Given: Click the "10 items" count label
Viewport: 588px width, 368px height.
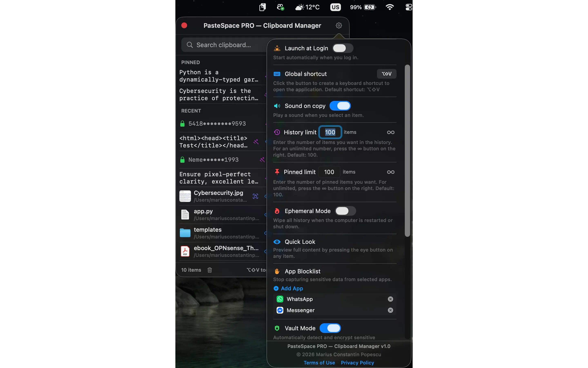Looking at the screenshot, I should (191, 270).
